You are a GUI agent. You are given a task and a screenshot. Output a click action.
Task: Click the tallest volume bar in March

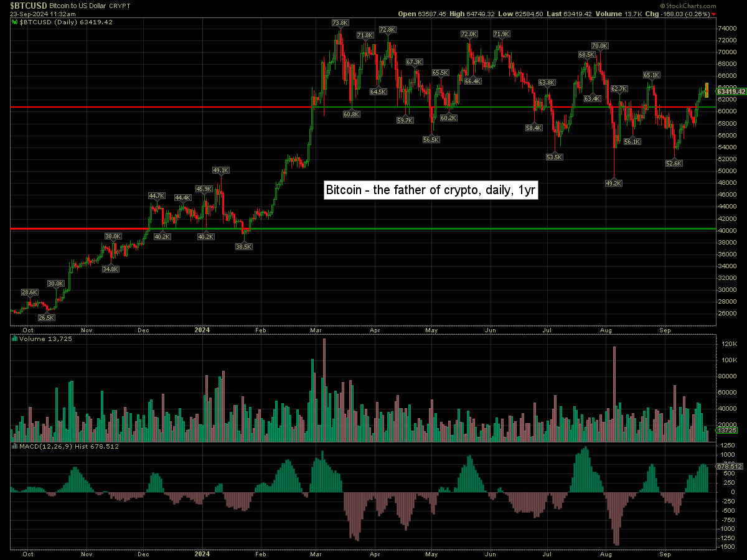click(324, 386)
